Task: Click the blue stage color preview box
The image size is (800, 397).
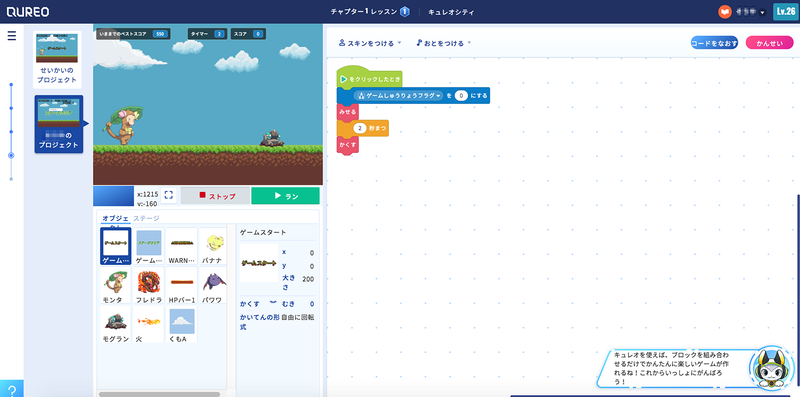Action: pyautogui.click(x=113, y=196)
